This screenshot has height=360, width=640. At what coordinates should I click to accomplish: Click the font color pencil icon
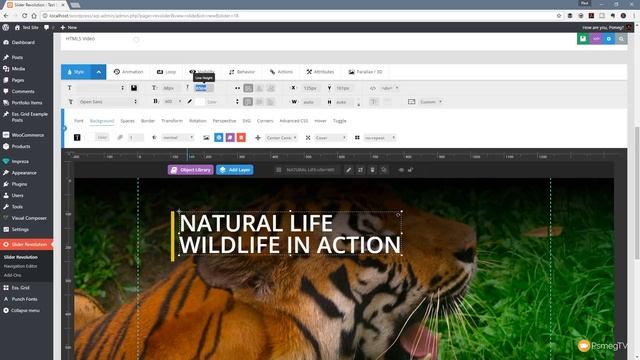pyautogui.click(x=190, y=102)
